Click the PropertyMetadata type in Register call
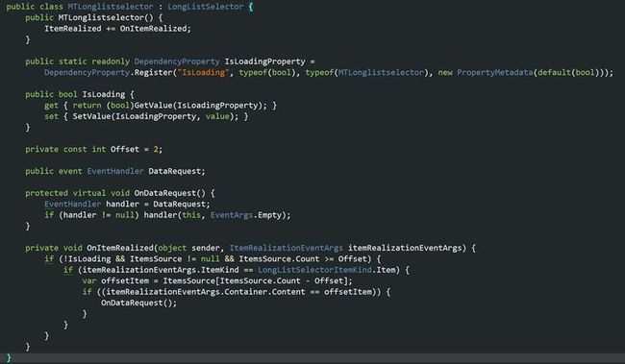 [x=494, y=72]
